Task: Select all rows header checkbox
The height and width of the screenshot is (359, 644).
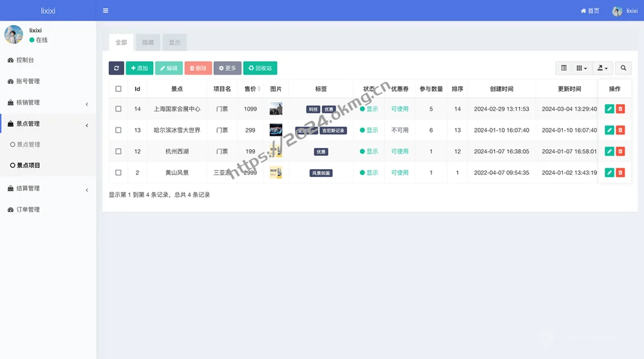Action: tap(118, 89)
